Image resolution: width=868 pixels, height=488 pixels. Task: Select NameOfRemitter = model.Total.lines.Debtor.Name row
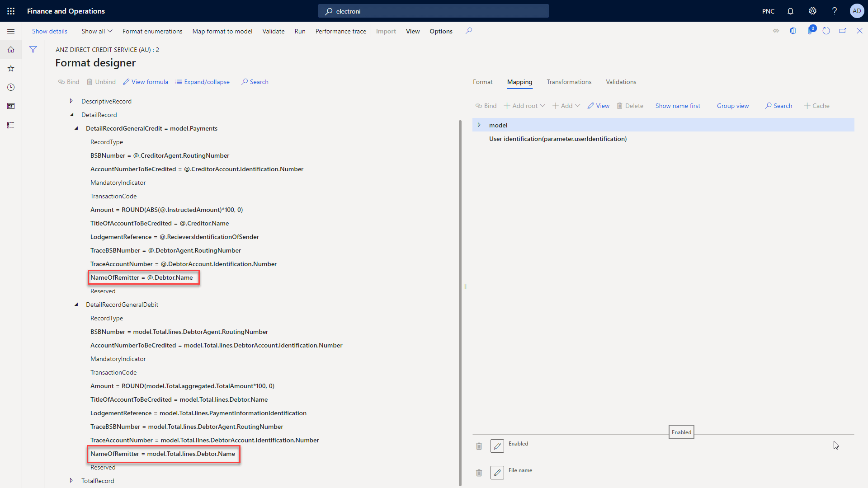tap(163, 454)
